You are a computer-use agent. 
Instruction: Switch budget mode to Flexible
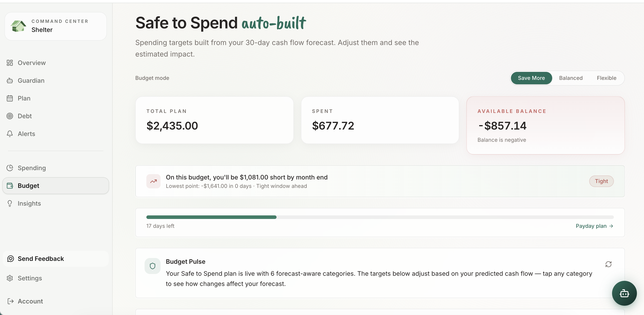pyautogui.click(x=606, y=78)
